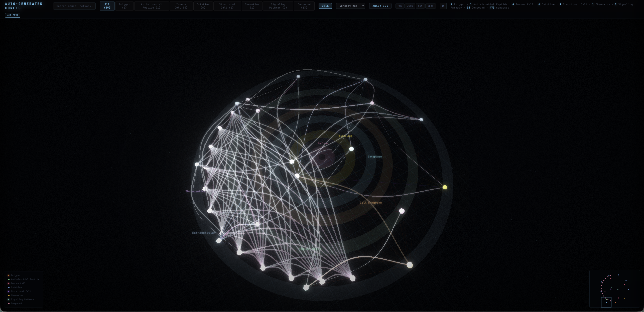Export the graph as PNG
Screen dimensions: 644x312
400,6
